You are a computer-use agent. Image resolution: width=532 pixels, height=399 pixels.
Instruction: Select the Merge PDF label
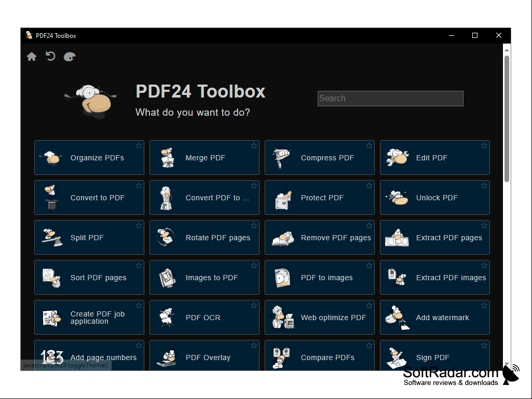pos(205,158)
